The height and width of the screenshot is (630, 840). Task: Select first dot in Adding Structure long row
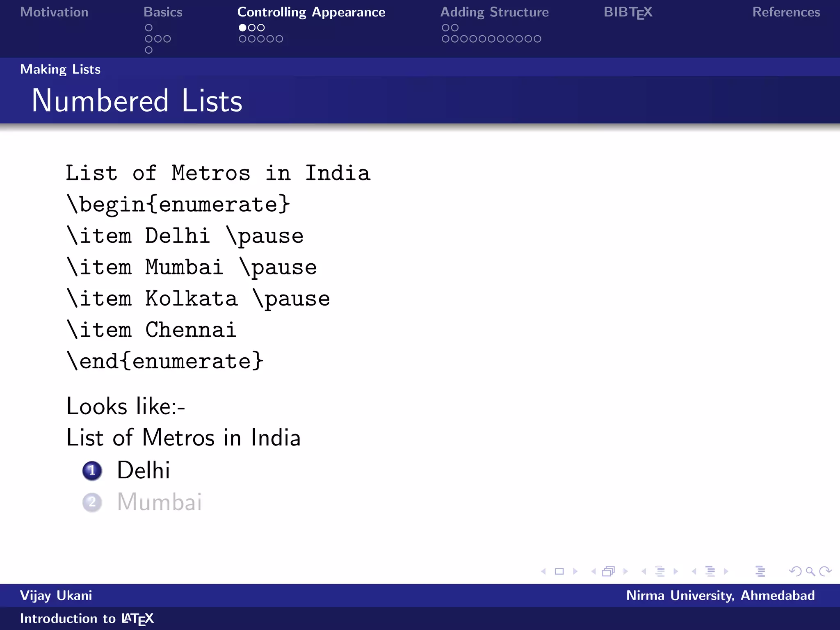click(x=445, y=39)
